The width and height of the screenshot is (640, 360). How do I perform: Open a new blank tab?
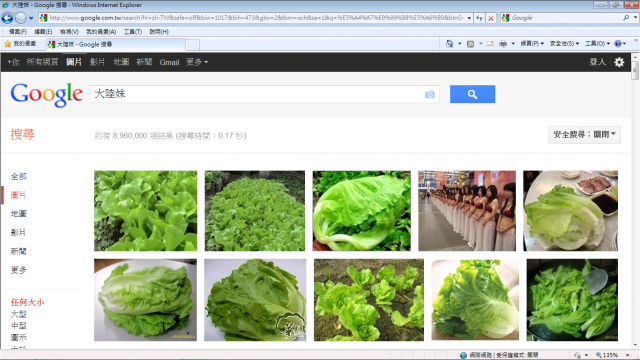pyautogui.click(x=193, y=44)
